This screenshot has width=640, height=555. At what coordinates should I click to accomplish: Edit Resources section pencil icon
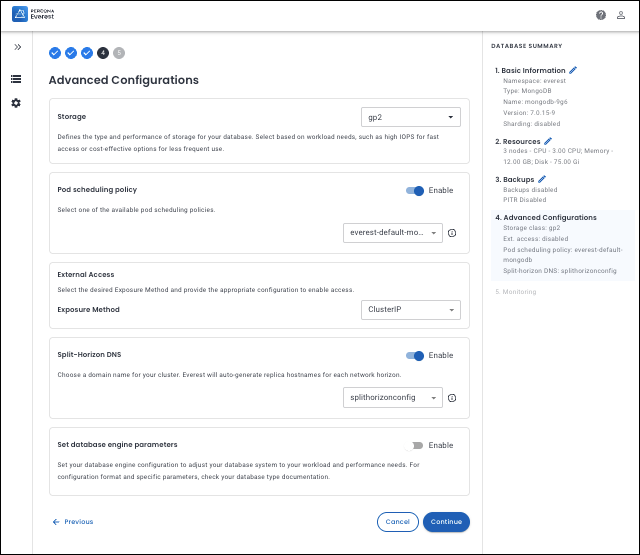(x=548, y=142)
